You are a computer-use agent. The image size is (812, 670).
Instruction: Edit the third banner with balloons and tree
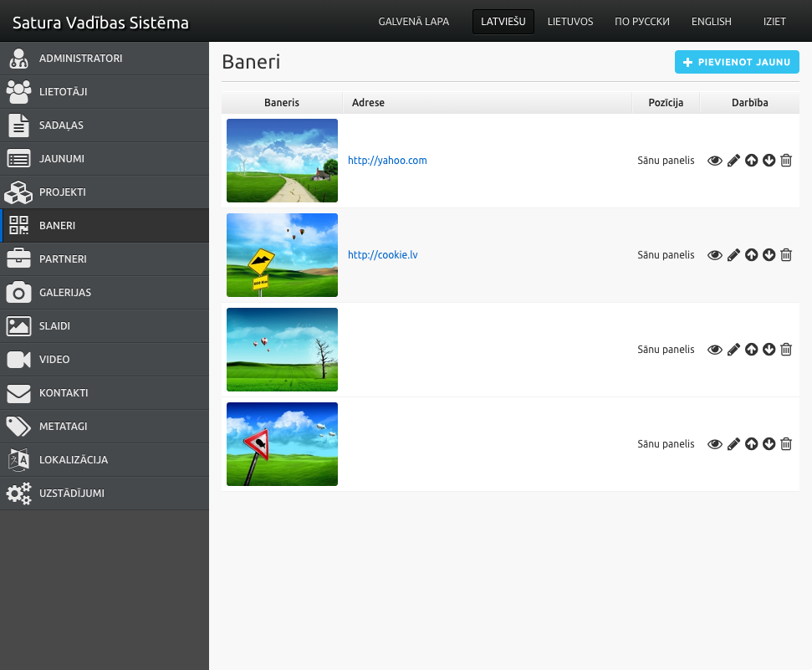click(733, 350)
